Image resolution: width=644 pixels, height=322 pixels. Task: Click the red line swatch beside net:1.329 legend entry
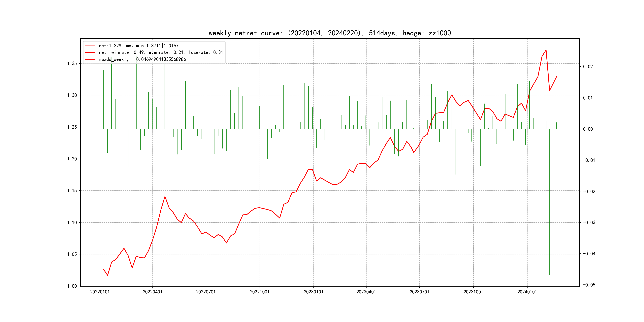[x=90, y=46]
